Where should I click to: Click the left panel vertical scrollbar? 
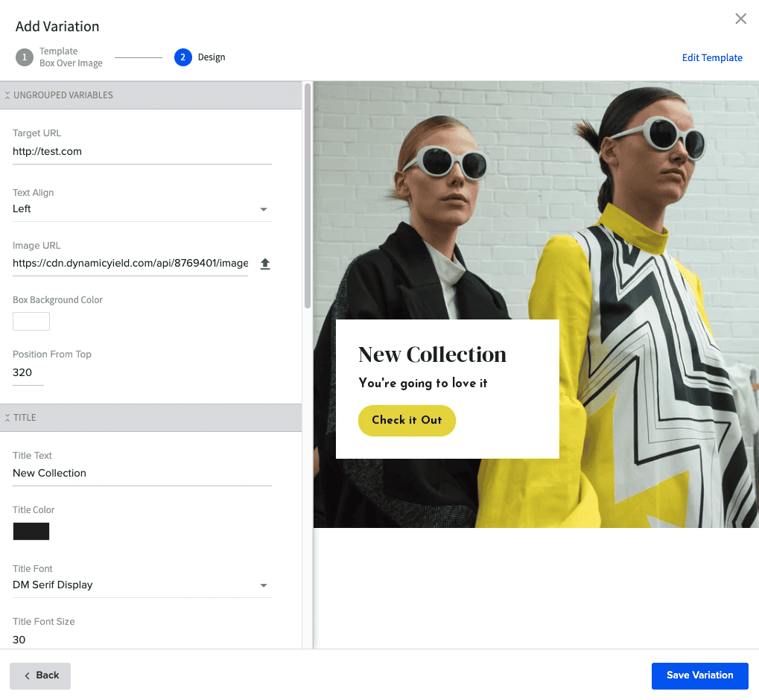308,195
